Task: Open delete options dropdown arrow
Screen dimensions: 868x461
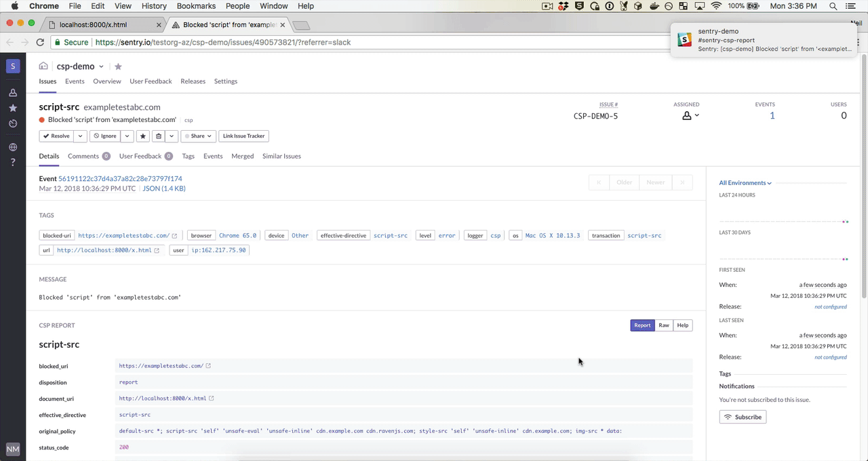Action: (x=172, y=136)
